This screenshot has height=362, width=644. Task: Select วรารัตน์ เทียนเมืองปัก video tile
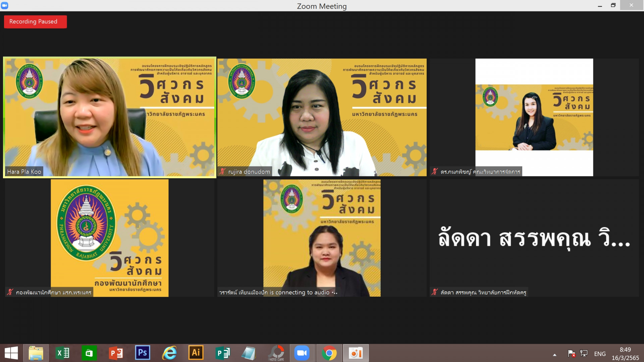pos(322,238)
